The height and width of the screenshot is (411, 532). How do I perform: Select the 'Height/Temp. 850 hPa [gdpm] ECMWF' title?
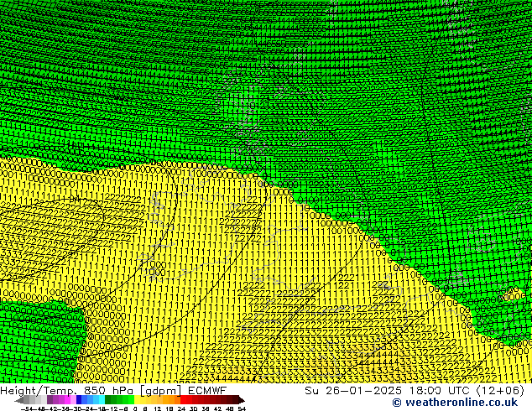(x=113, y=391)
